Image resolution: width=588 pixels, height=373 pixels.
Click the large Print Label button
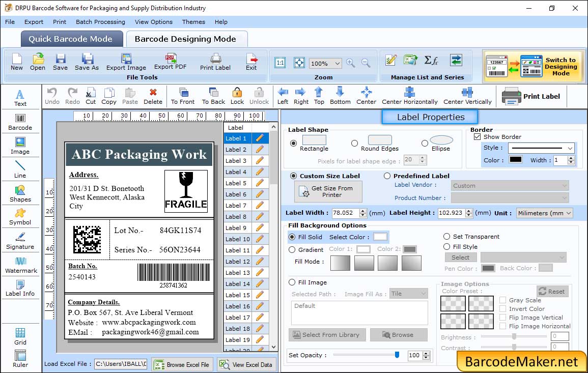click(531, 96)
